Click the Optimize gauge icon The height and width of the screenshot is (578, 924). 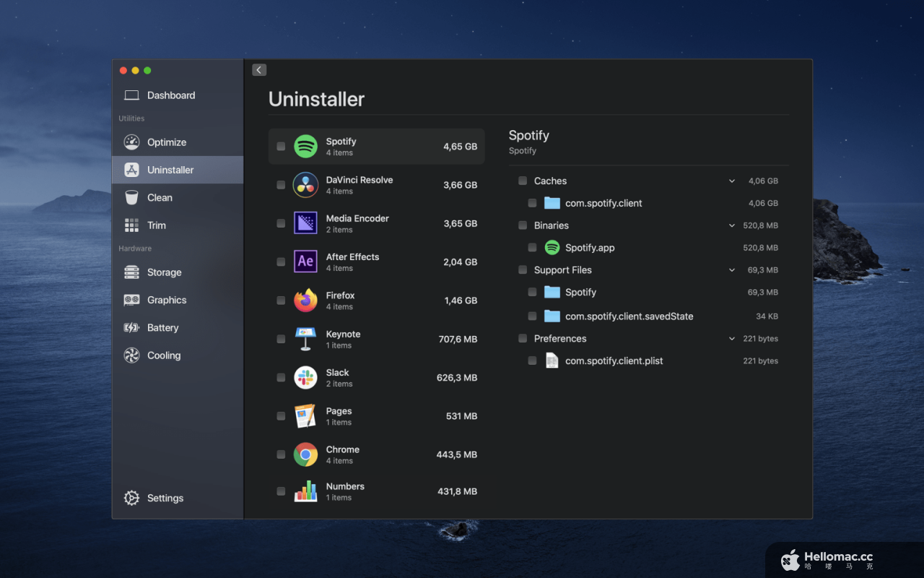[131, 142]
